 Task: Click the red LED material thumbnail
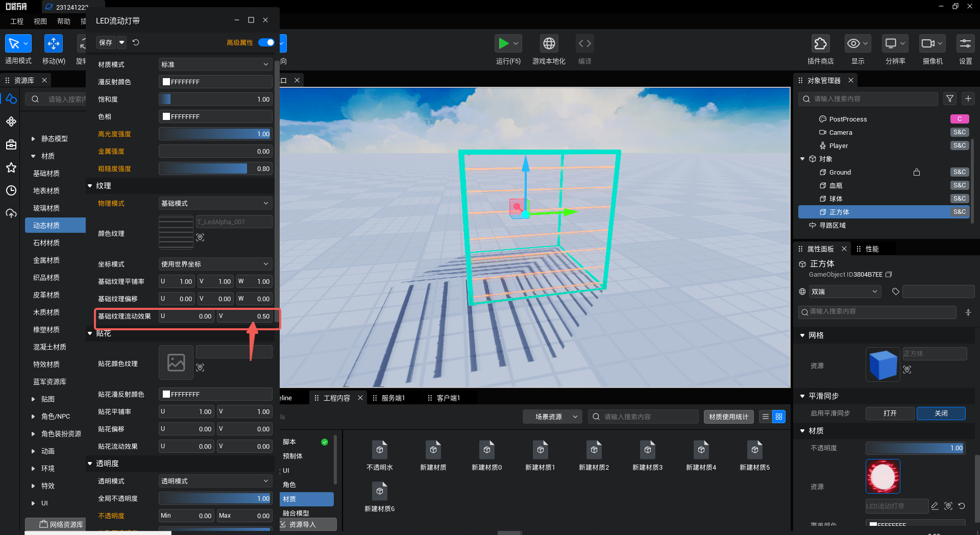(883, 476)
